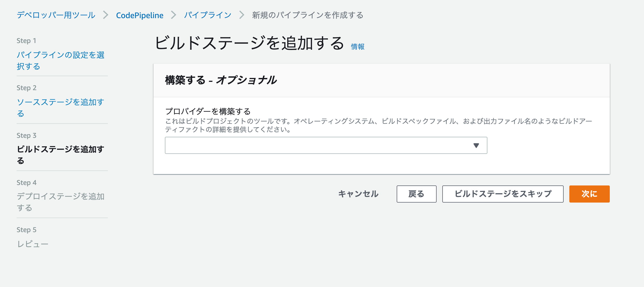Navigate to CodePipeline via breadcrumb
This screenshot has height=287, width=644.
(140, 15)
